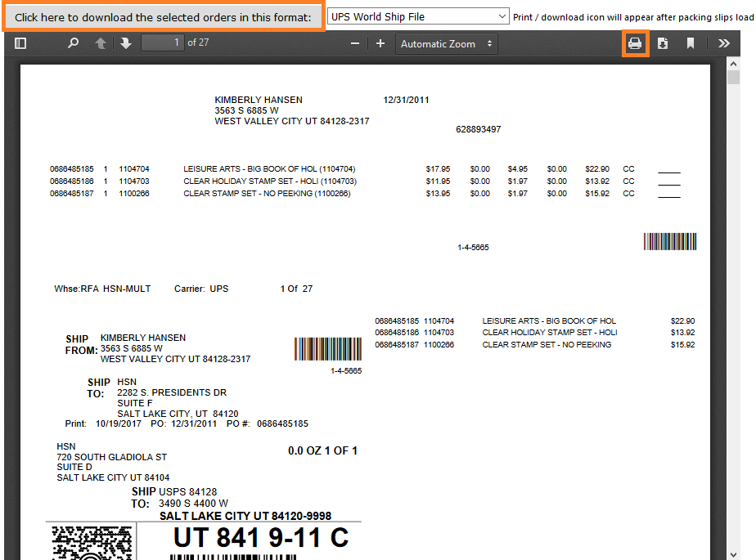Click the 2282 S. PRESIDENTS DR address

click(x=172, y=392)
